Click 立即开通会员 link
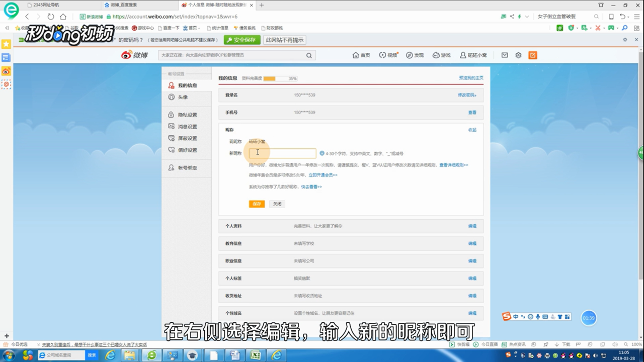Screen dimensions: 644x362 click(323, 175)
